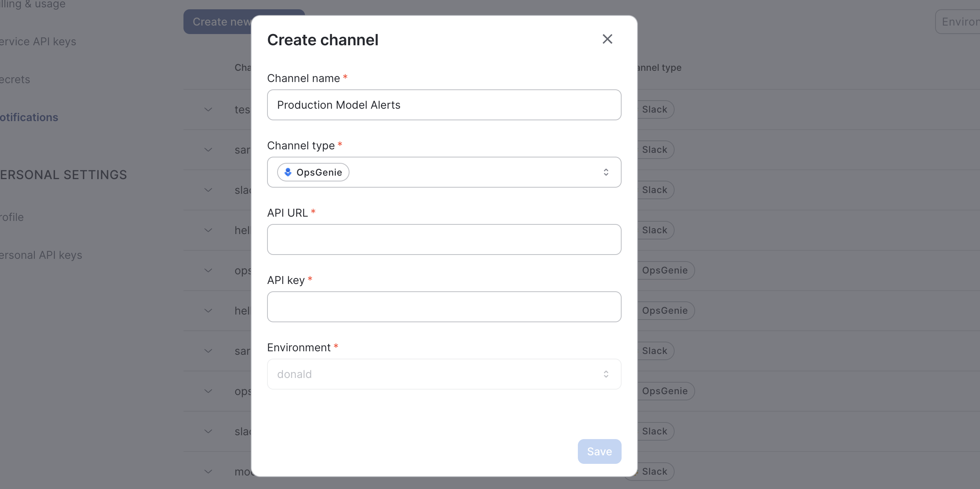Click the Channel name input field
The width and height of the screenshot is (980, 489).
point(444,105)
